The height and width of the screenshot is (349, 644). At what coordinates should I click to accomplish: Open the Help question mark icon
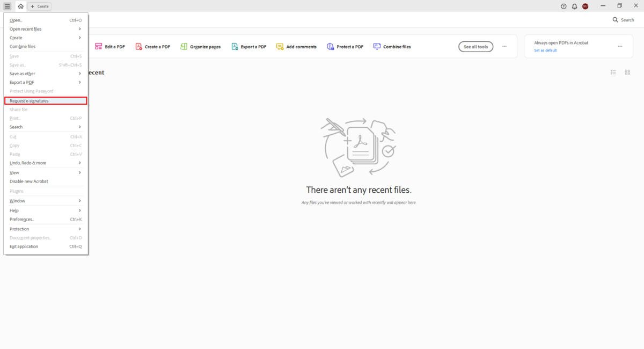[563, 6]
